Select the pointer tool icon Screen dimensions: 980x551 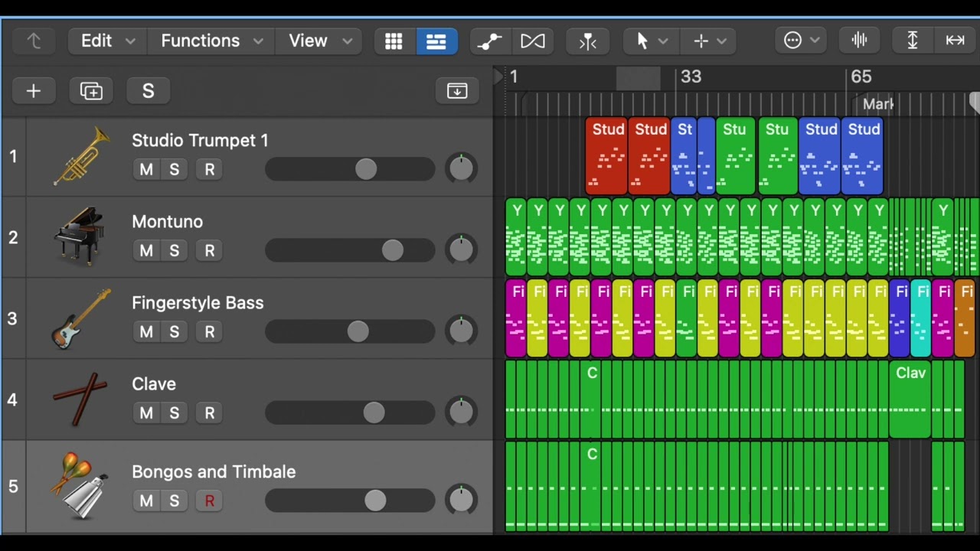point(642,41)
